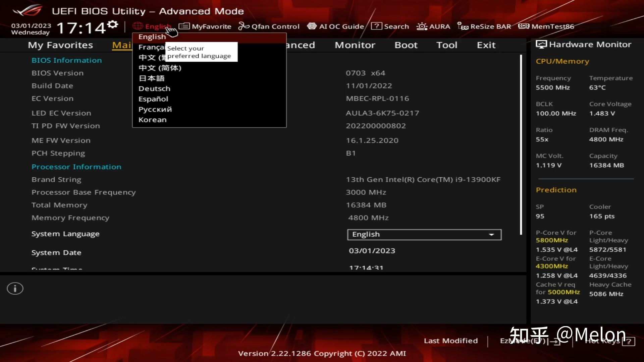644x362 pixels.
Task: Toggle the ReSize BAR option
Action: pos(484,26)
